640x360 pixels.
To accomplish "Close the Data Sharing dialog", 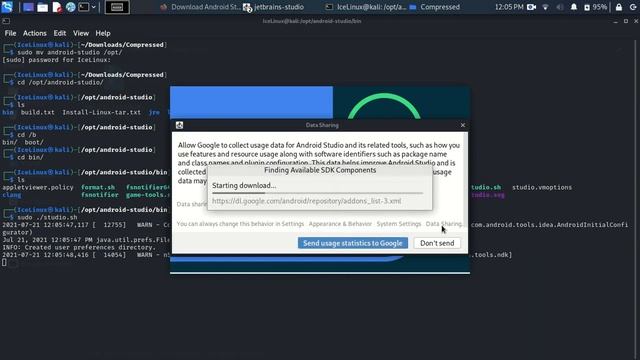I will pyautogui.click(x=463, y=125).
